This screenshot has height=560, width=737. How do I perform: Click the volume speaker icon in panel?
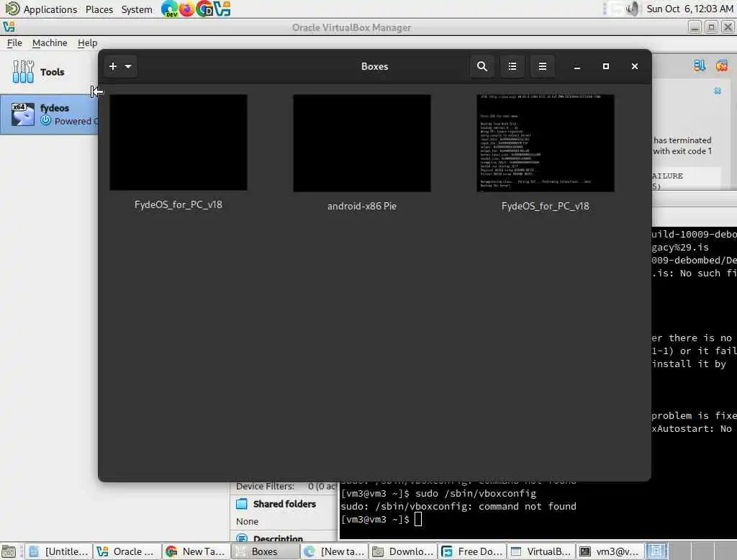pyautogui.click(x=633, y=9)
